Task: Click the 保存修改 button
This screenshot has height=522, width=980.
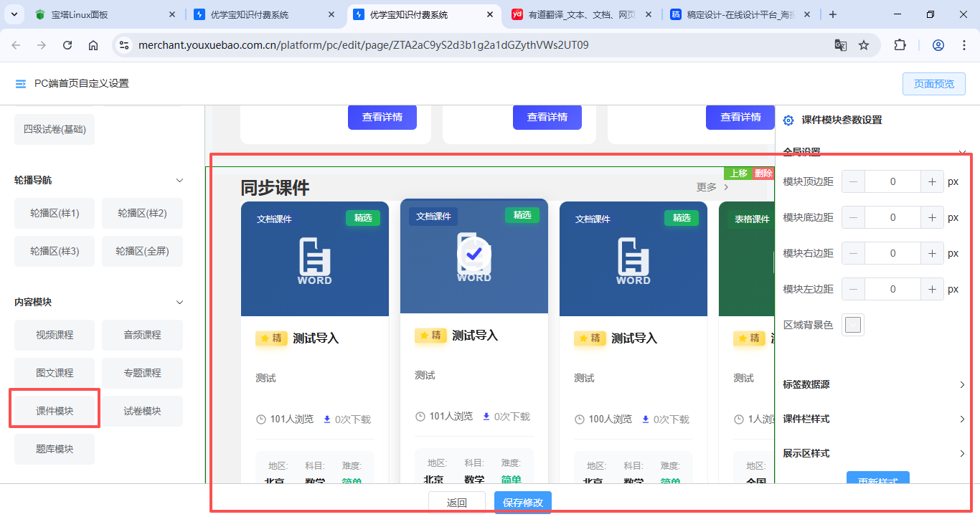Action: (522, 503)
